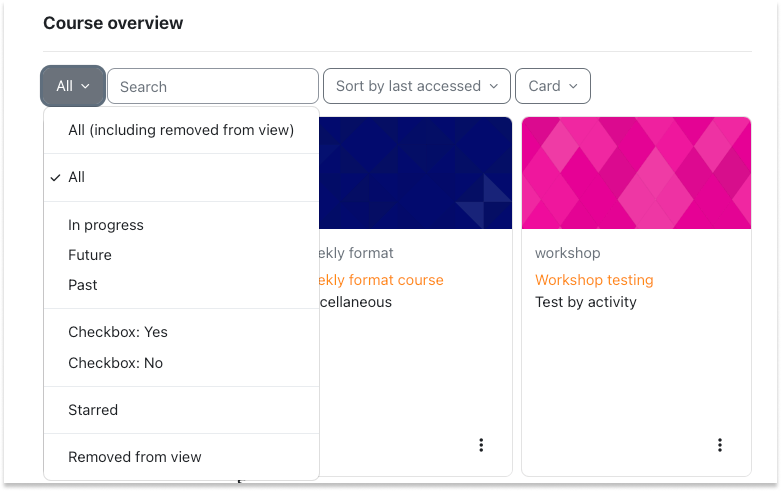Viewport: 781px width, 491px height.
Task: Click the pink Workshop testing course image
Action: [x=636, y=173]
